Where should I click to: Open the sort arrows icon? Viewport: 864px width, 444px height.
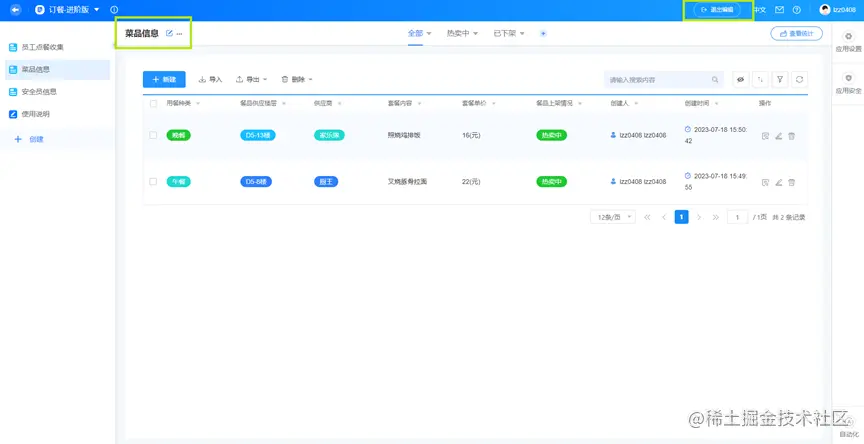[x=760, y=80]
